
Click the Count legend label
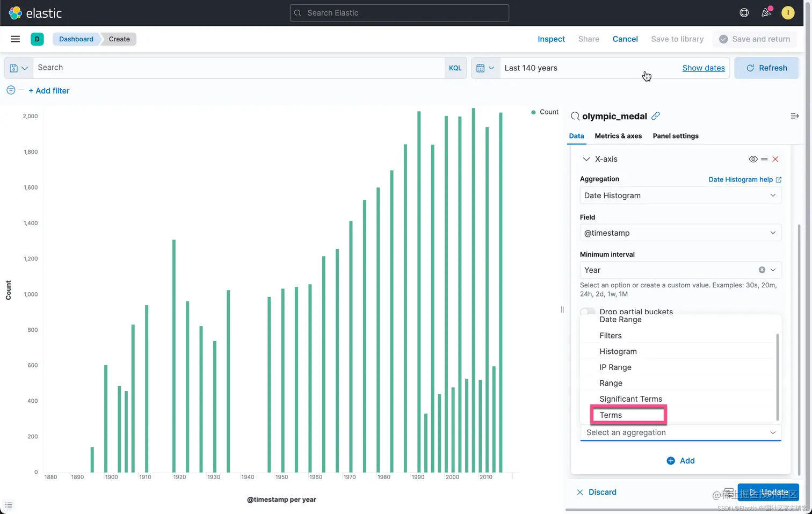549,112
